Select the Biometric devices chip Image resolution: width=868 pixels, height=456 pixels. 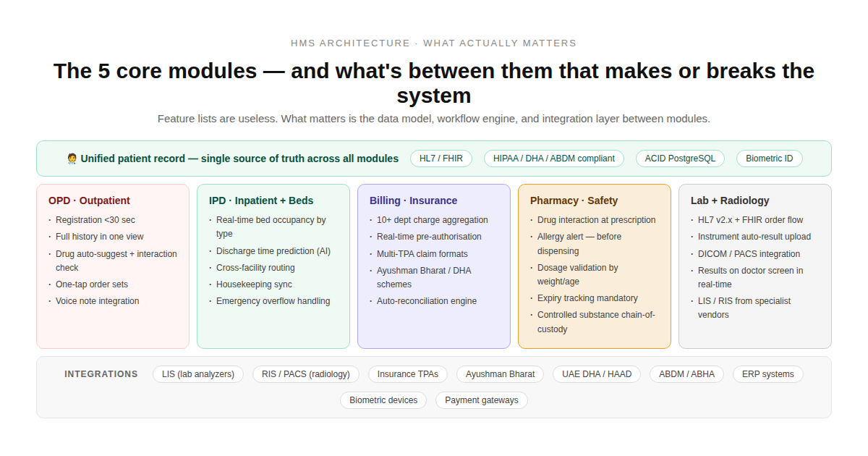[383, 400]
